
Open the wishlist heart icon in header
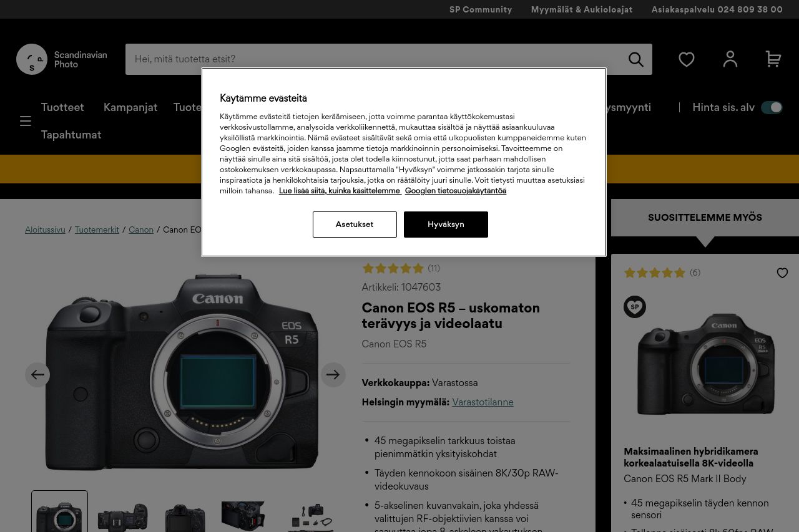pos(687,59)
